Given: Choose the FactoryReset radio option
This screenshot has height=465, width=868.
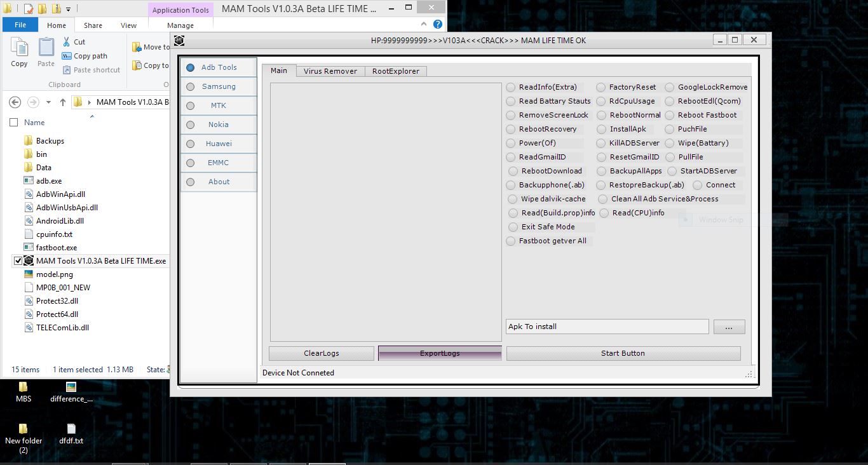Looking at the screenshot, I should point(601,87).
